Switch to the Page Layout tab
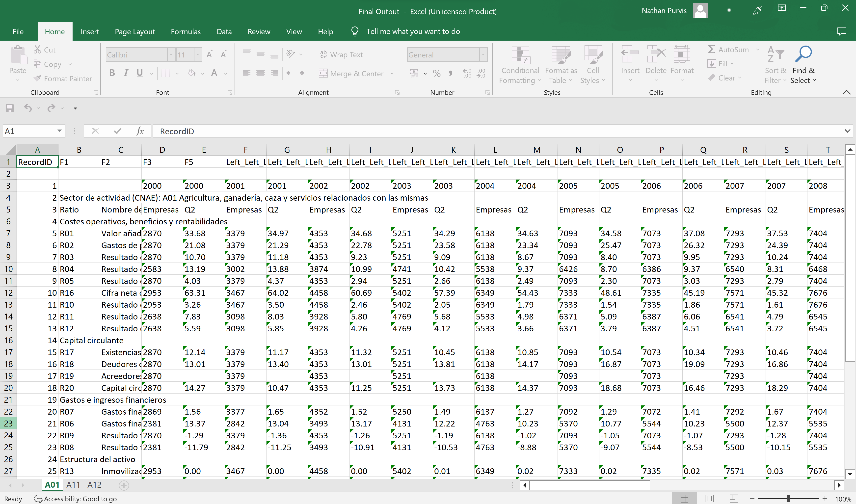The width and height of the screenshot is (856, 504). tap(135, 31)
